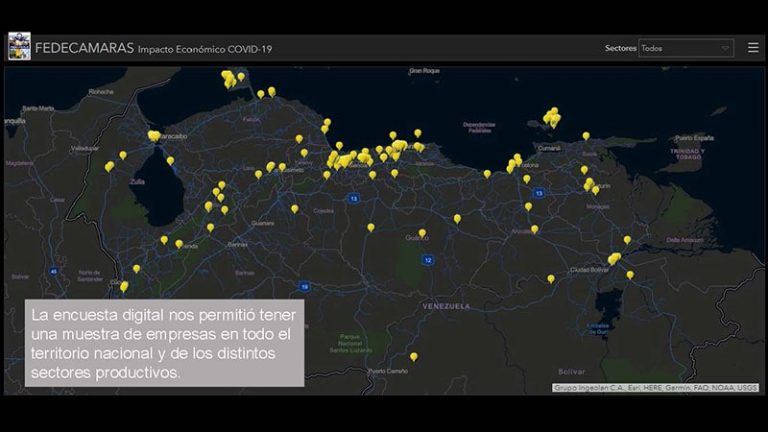Click the FEDECAMARAS title text
Screen dimensions: 768x432
pos(84,48)
